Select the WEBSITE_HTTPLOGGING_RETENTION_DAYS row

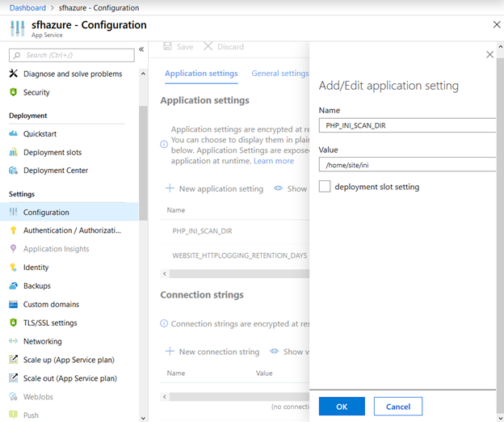point(235,255)
